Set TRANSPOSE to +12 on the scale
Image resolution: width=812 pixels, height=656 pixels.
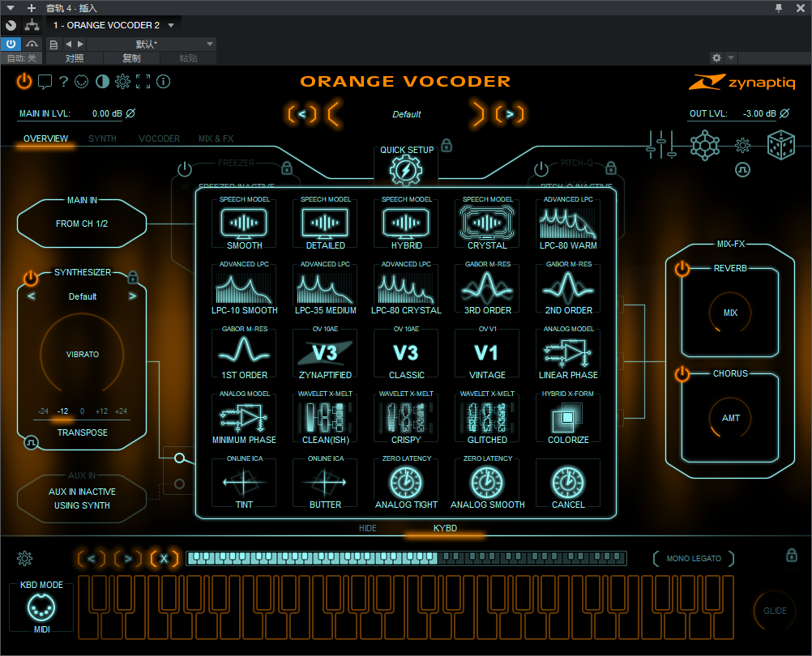pyautogui.click(x=101, y=411)
